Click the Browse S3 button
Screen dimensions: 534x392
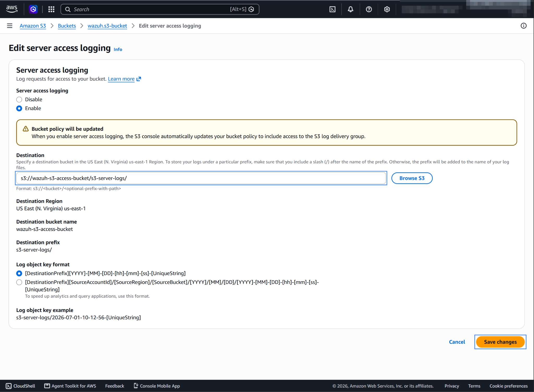click(412, 178)
